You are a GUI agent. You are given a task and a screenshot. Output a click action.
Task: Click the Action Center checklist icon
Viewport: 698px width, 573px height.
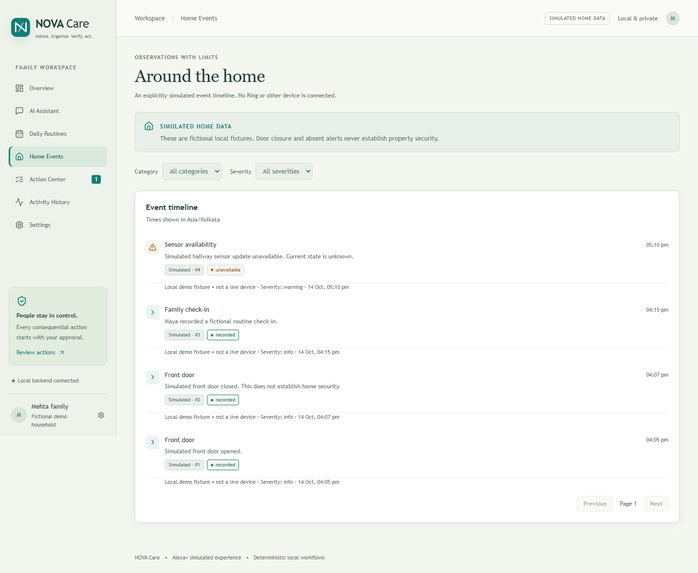tap(19, 179)
